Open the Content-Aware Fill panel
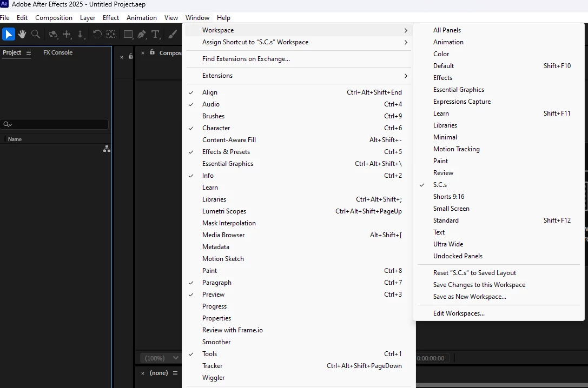588x388 pixels. (299, 140)
